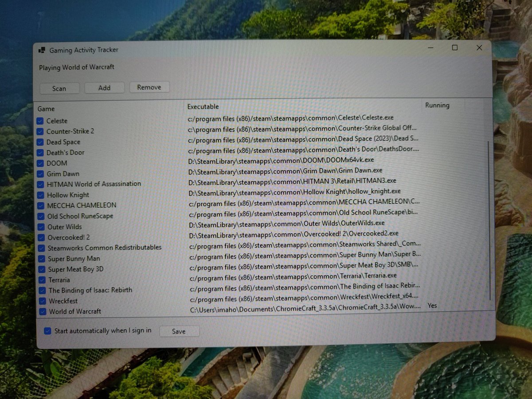Toggle the Outer Wilds checkbox

(41, 227)
